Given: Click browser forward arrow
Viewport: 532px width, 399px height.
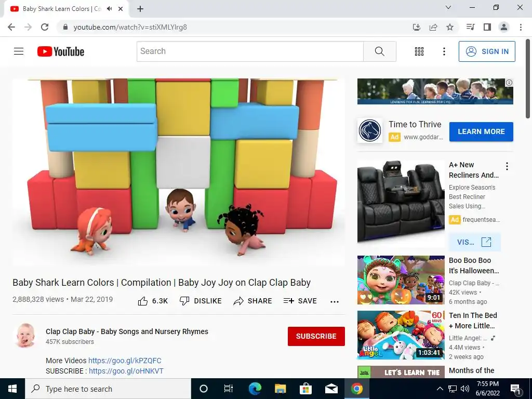Looking at the screenshot, I should point(28,27).
